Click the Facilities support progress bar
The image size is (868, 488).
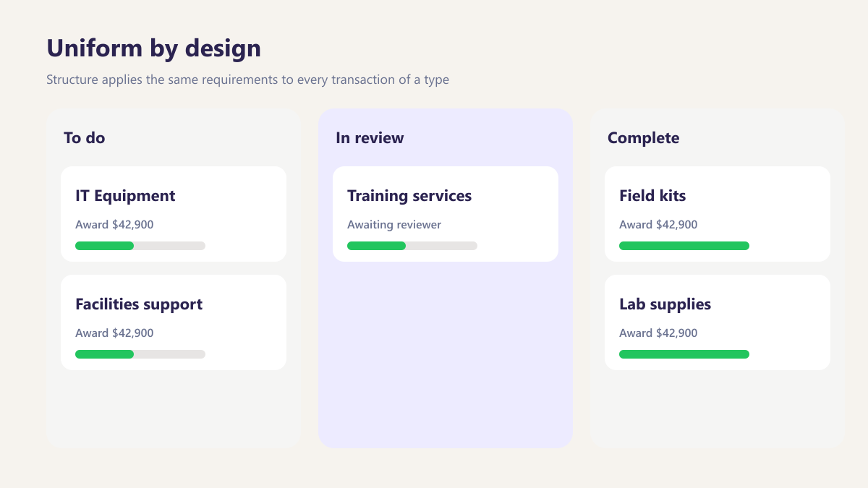tap(140, 354)
